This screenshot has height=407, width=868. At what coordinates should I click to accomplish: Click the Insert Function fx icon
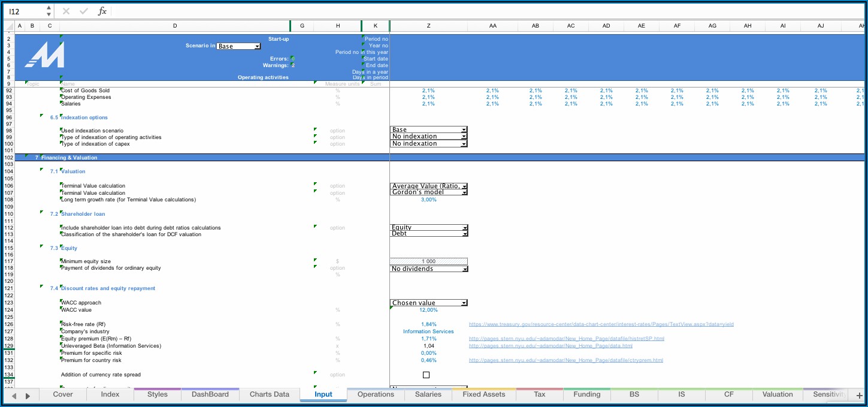pyautogui.click(x=102, y=11)
